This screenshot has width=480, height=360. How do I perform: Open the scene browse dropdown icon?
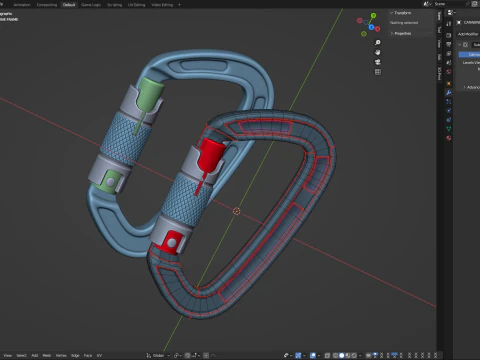coord(427,4)
